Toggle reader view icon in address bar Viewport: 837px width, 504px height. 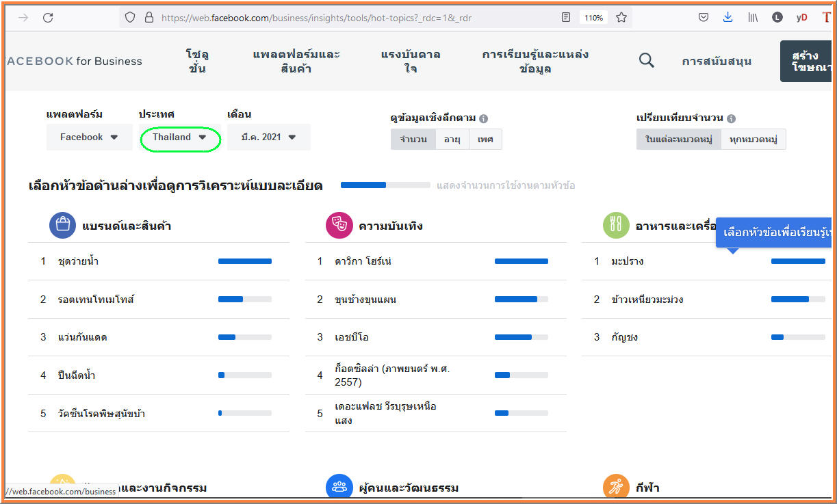[565, 18]
